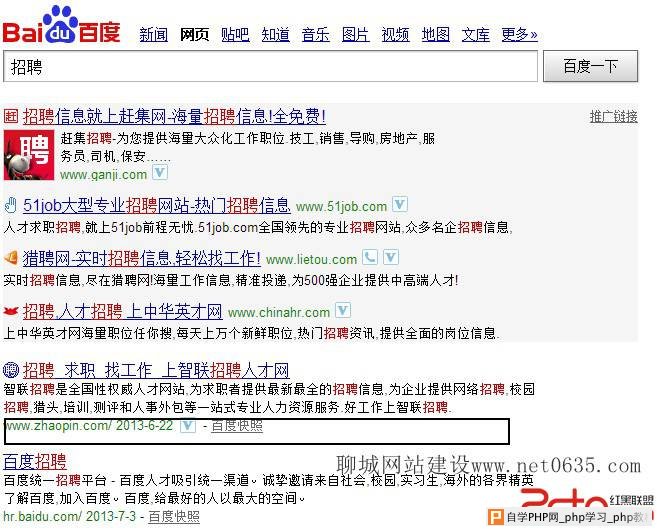This screenshot has height=531, width=657.
Task: Expand the V verification badge after ganji.com
Action: (x=160, y=172)
